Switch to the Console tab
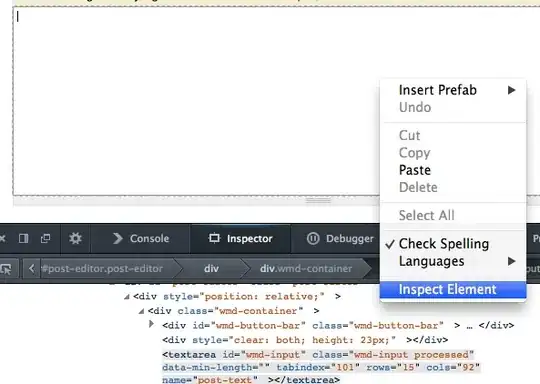 click(x=141, y=238)
